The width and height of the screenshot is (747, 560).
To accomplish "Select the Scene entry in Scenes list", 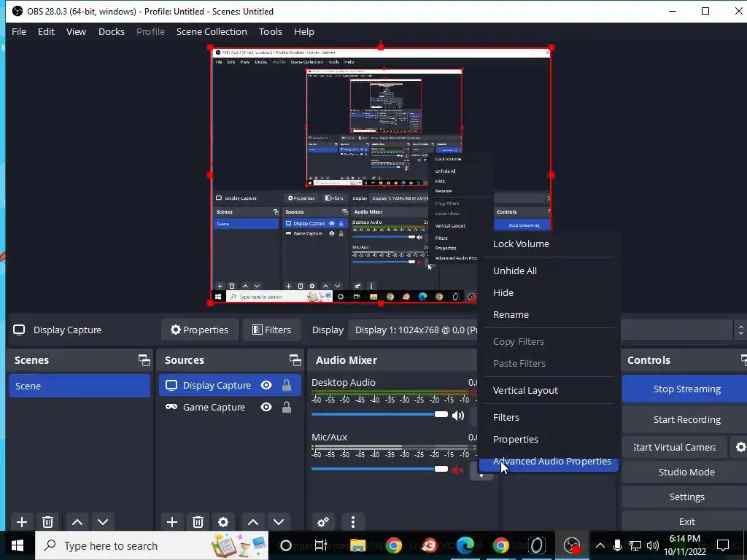I will 80,386.
